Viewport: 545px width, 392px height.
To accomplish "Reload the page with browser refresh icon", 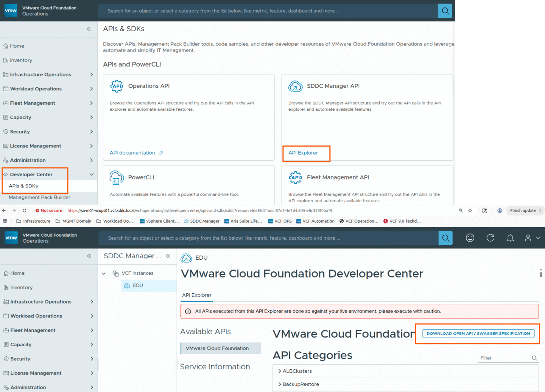I will point(24,211).
